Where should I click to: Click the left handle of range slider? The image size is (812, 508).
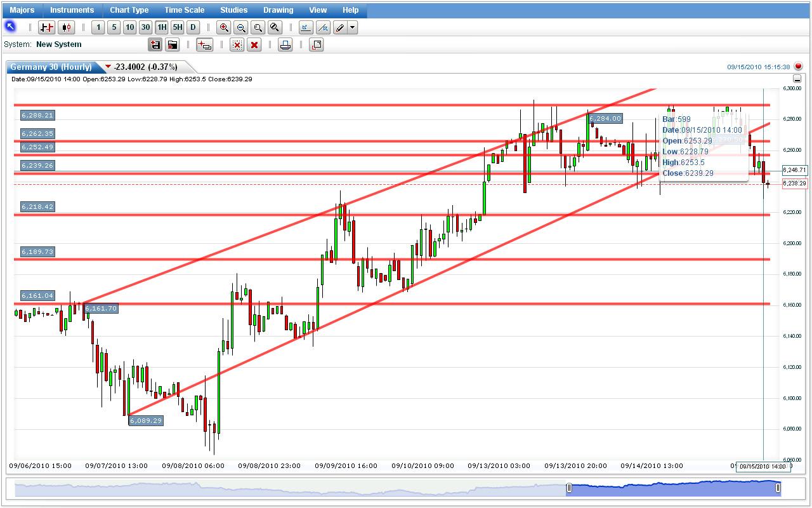click(x=569, y=488)
